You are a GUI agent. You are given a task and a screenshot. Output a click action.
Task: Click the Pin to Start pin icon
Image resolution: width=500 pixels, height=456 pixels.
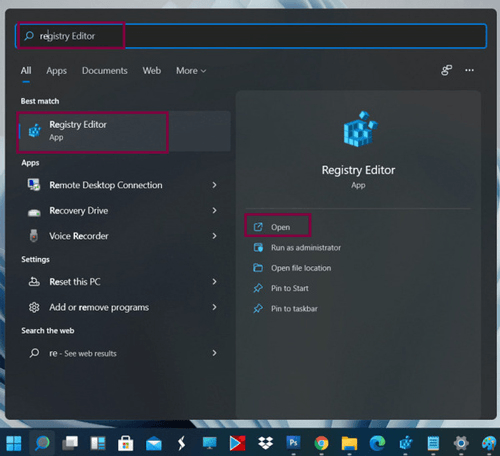pos(258,288)
